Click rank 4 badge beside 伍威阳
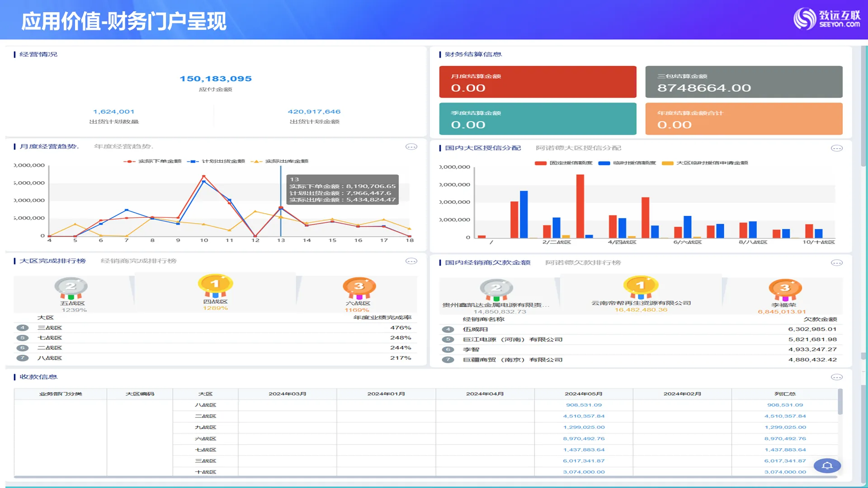Image resolution: width=868 pixels, height=488 pixels. click(x=448, y=329)
